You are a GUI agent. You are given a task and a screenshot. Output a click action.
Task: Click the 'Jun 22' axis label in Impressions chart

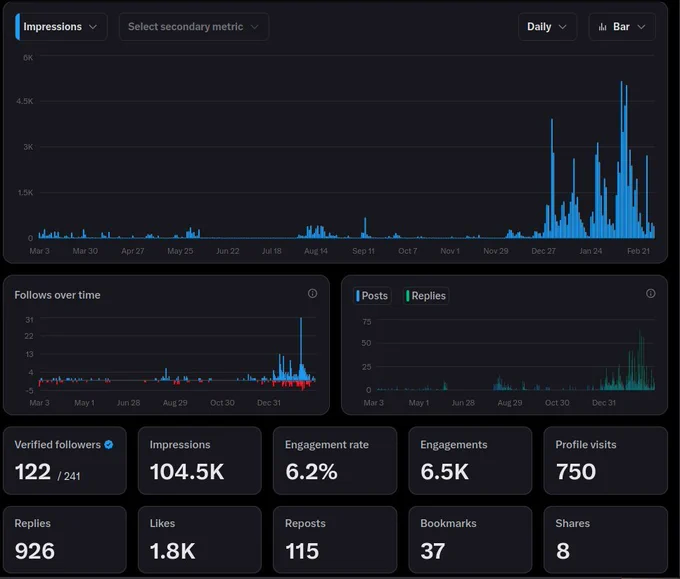(228, 251)
